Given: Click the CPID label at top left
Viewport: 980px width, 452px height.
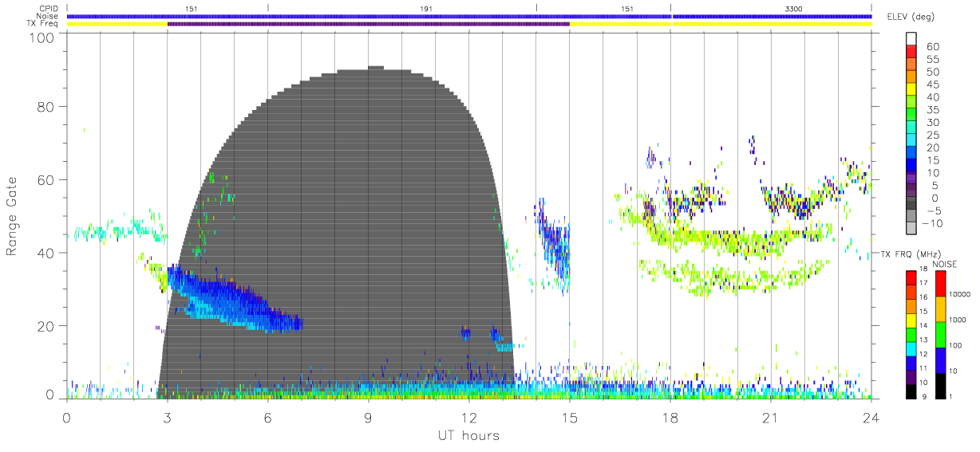Looking at the screenshot, I should click(x=49, y=8).
